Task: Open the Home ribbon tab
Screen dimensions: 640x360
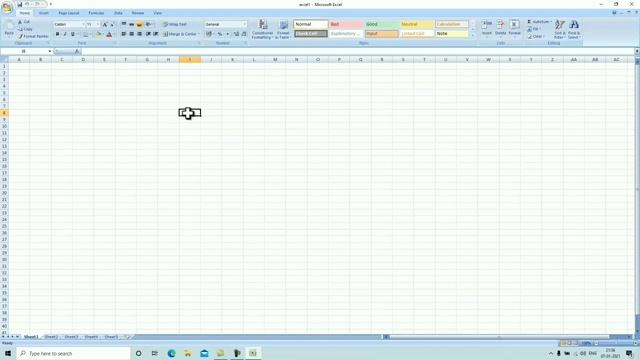Action: pyautogui.click(x=24, y=13)
